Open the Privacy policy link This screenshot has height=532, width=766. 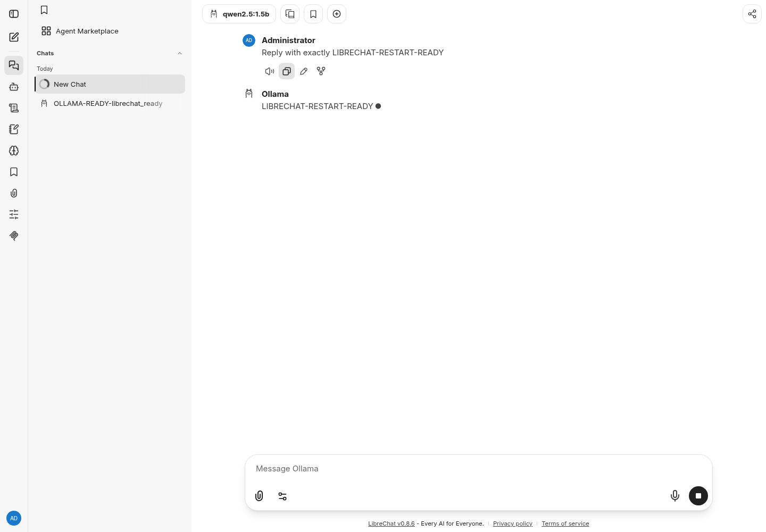[x=513, y=523]
